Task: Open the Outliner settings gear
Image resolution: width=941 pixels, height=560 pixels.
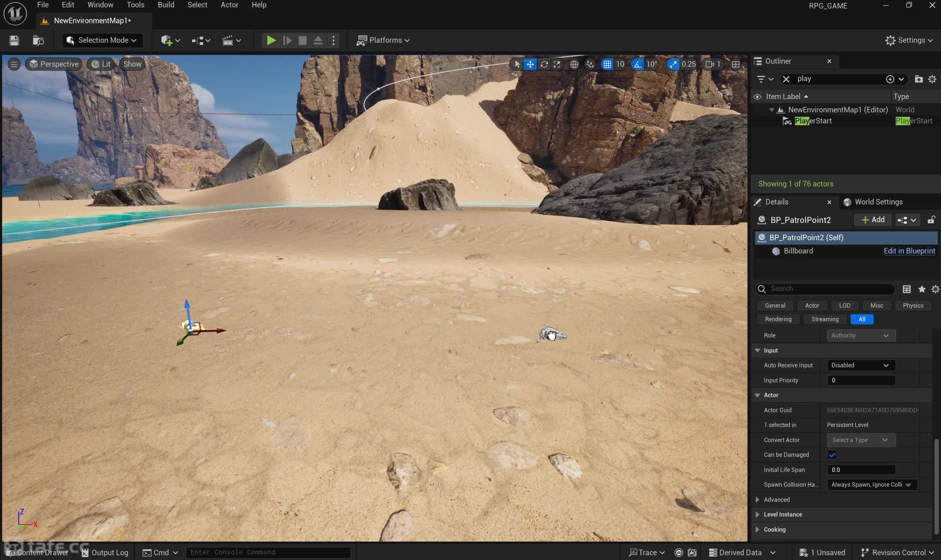Action: tap(932, 79)
